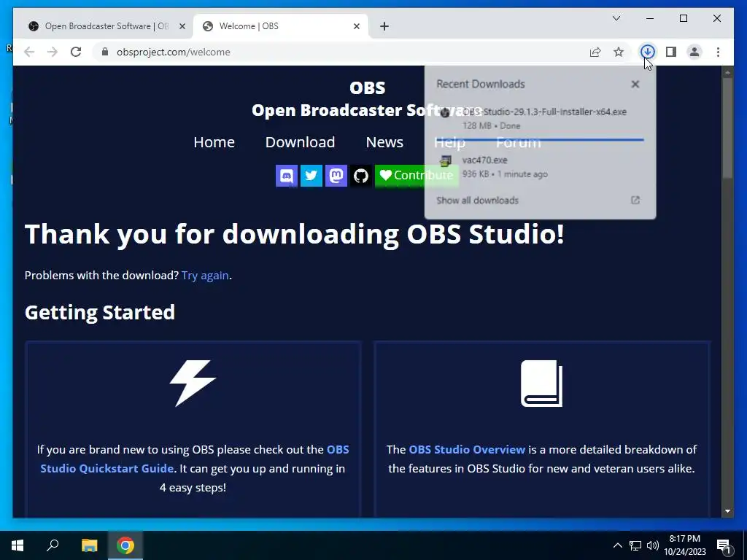Screen dimensions: 747x560
Task: Open the Chrome profile avatar
Action: click(694, 52)
